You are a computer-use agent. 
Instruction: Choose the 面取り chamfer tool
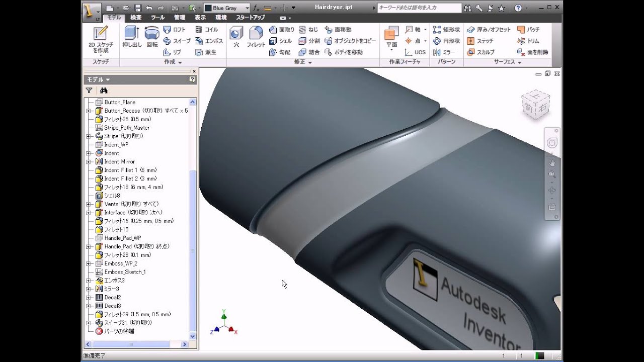pyautogui.click(x=282, y=30)
